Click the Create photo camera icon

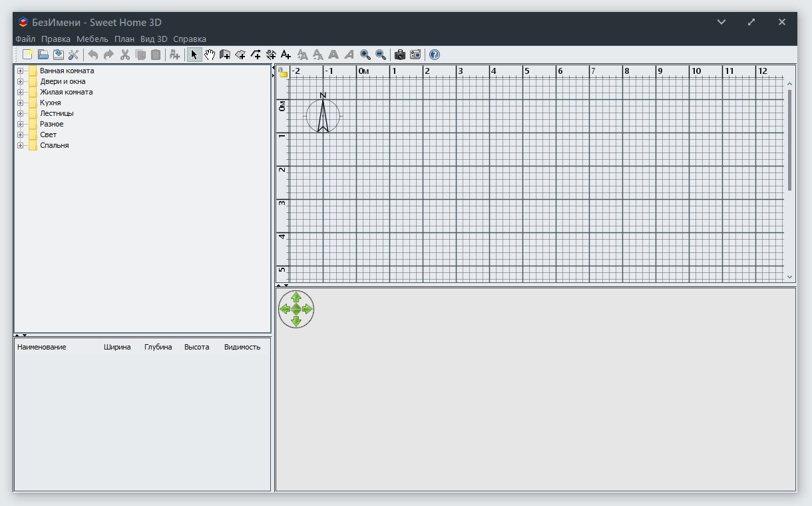point(399,55)
